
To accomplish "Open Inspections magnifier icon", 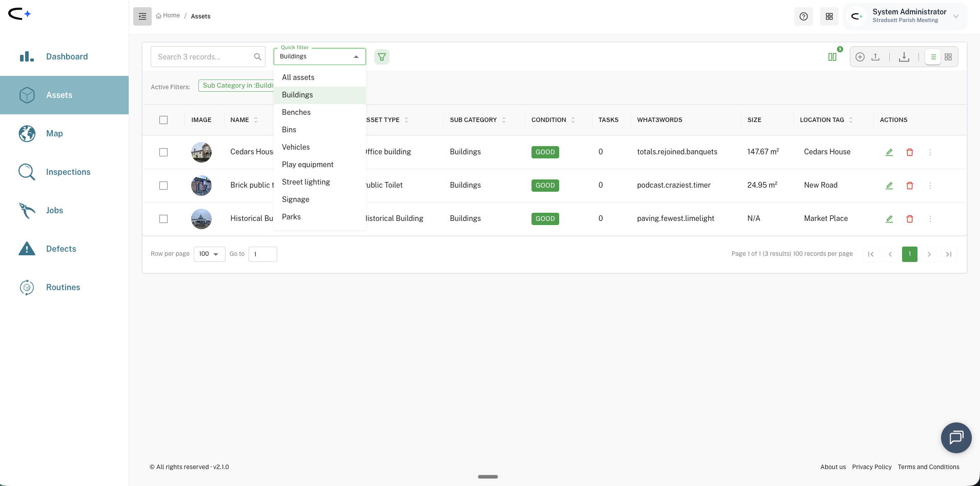I will (x=27, y=172).
